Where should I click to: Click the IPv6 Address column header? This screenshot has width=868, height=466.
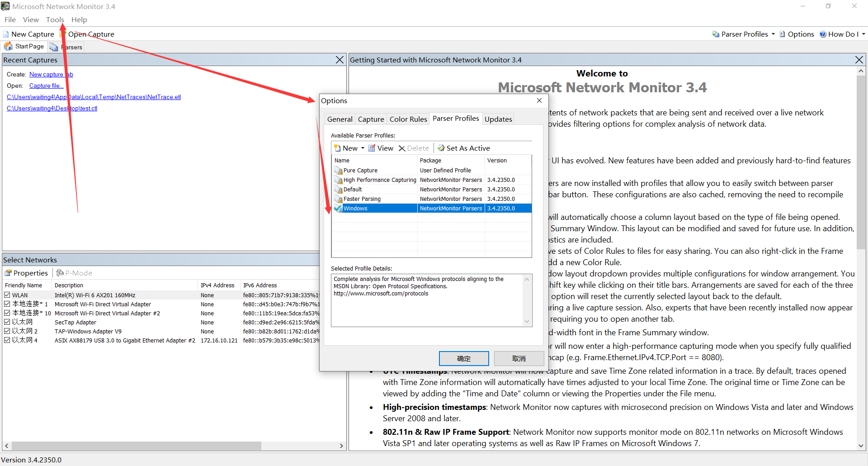(x=280, y=285)
